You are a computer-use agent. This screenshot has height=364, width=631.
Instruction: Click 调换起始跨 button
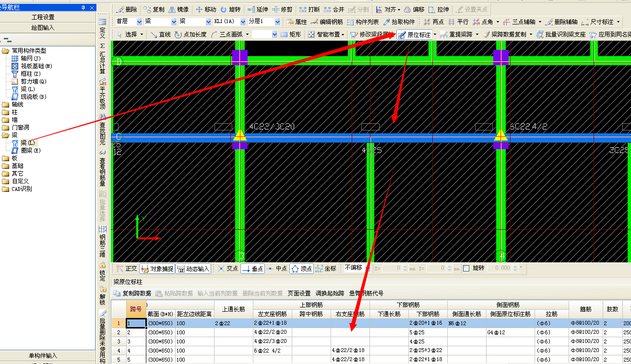click(x=330, y=294)
